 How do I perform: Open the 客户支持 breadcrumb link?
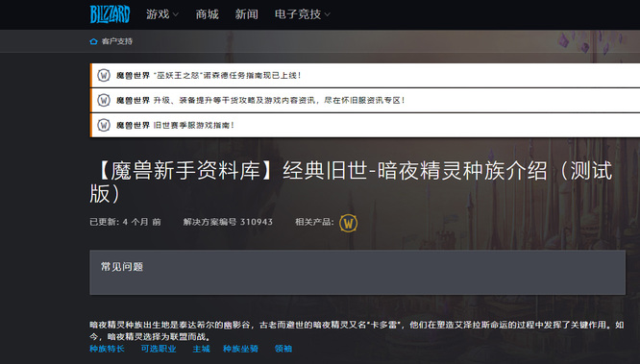[116, 41]
